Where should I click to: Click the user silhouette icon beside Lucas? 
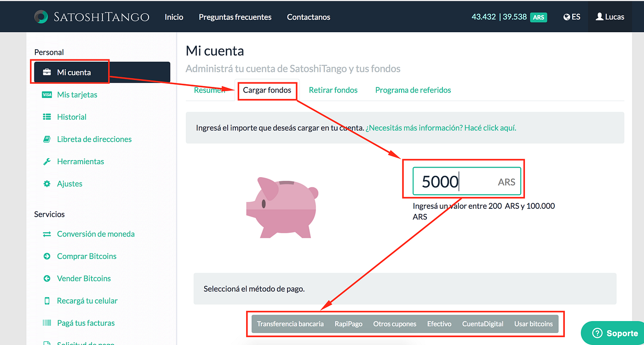click(x=599, y=17)
